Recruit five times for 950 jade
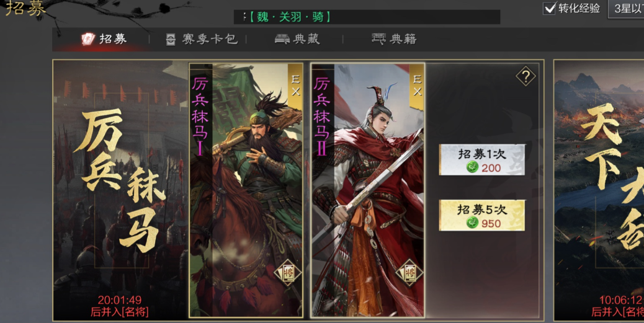 tap(482, 216)
